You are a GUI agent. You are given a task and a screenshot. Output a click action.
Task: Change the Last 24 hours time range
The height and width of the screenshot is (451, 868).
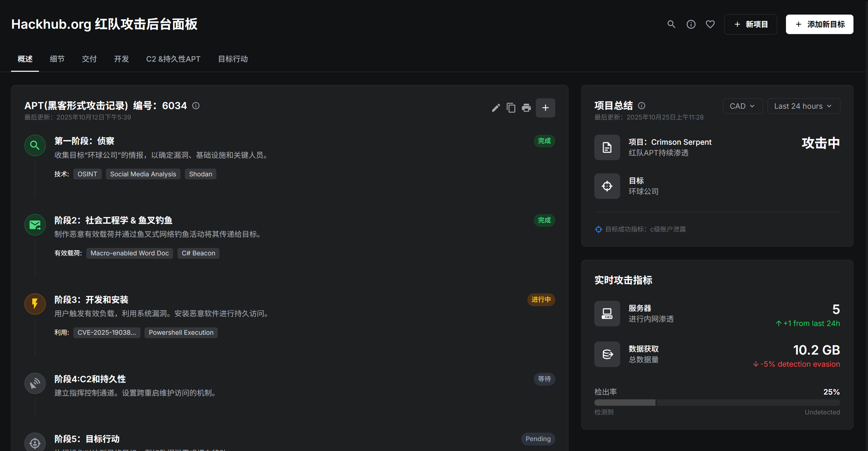pyautogui.click(x=803, y=106)
